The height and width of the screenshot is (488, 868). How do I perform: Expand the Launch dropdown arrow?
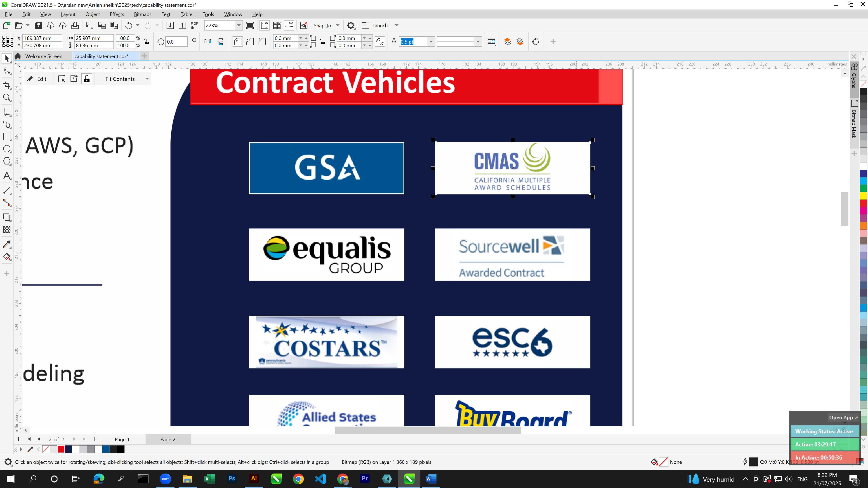(397, 26)
